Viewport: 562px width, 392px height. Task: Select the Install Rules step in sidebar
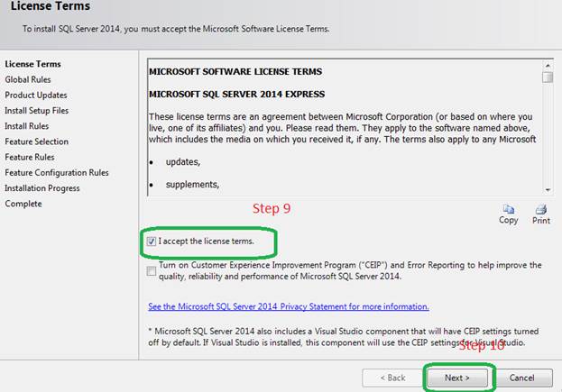point(26,126)
